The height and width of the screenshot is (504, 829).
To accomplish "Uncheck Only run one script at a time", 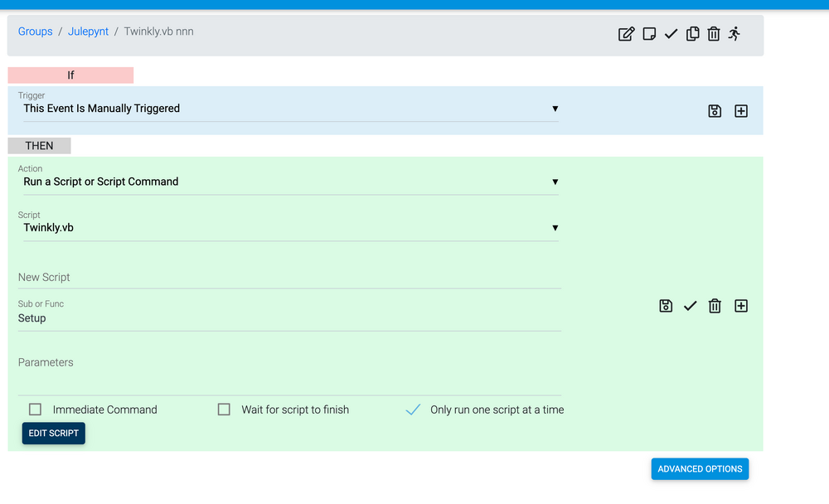I will click(x=413, y=409).
